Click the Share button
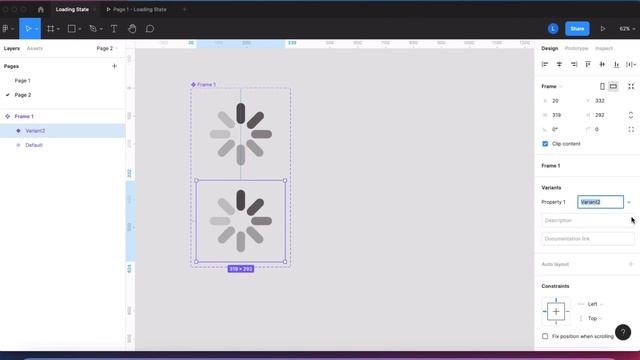Viewport: 640px width, 360px height. pyautogui.click(x=577, y=29)
